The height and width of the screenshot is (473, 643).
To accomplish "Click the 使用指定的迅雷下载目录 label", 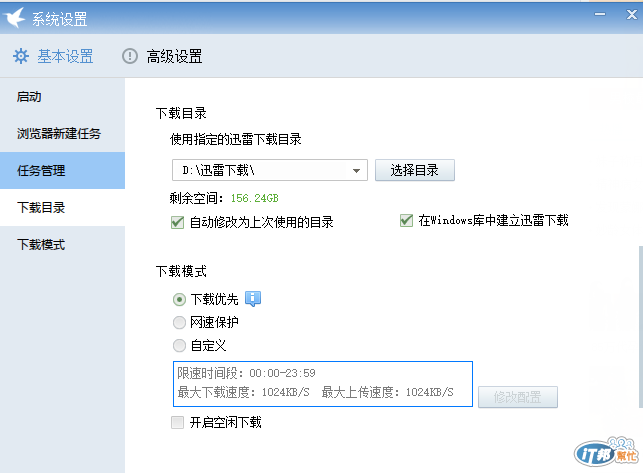I will pyautogui.click(x=236, y=139).
